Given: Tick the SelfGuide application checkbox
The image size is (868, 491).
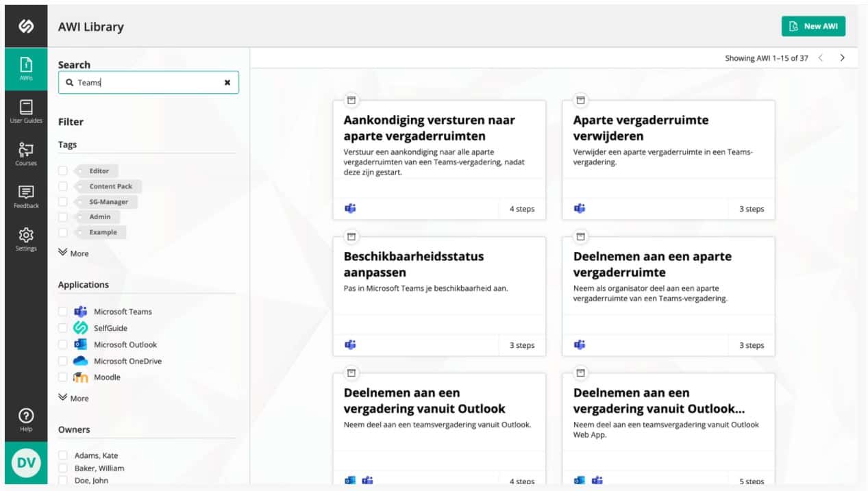Looking at the screenshot, I should pos(63,328).
